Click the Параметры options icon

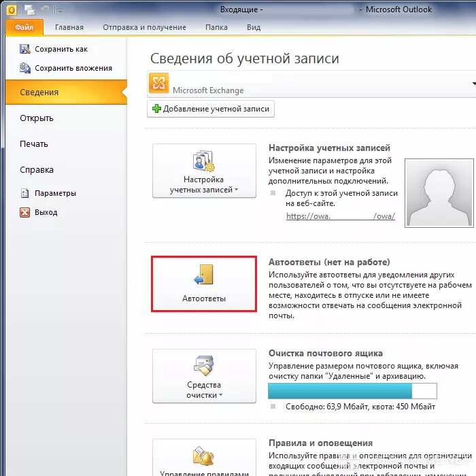click(x=25, y=193)
